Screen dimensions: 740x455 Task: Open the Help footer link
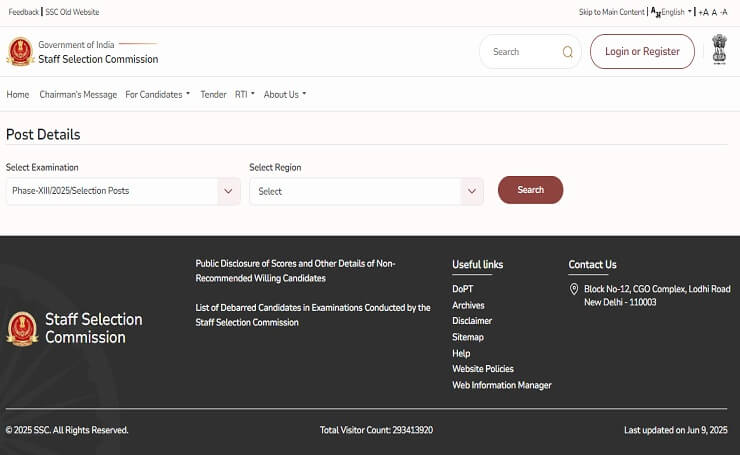pyautogui.click(x=461, y=353)
